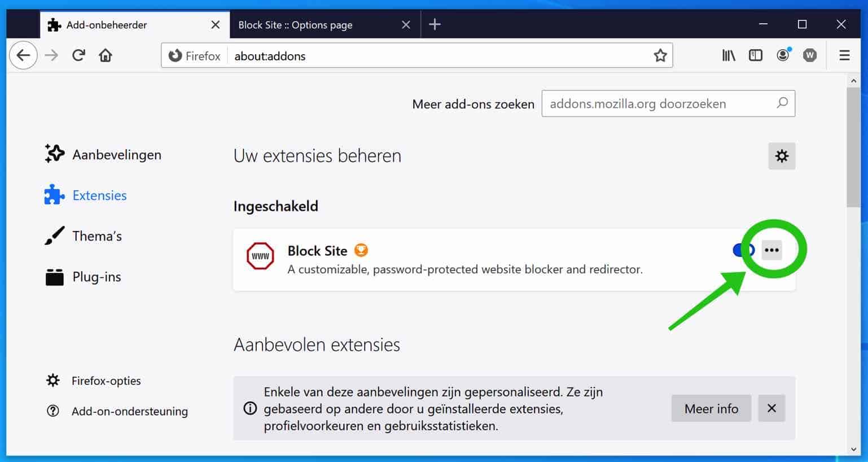
Task: Open the Firefox home page icon
Action: click(106, 55)
